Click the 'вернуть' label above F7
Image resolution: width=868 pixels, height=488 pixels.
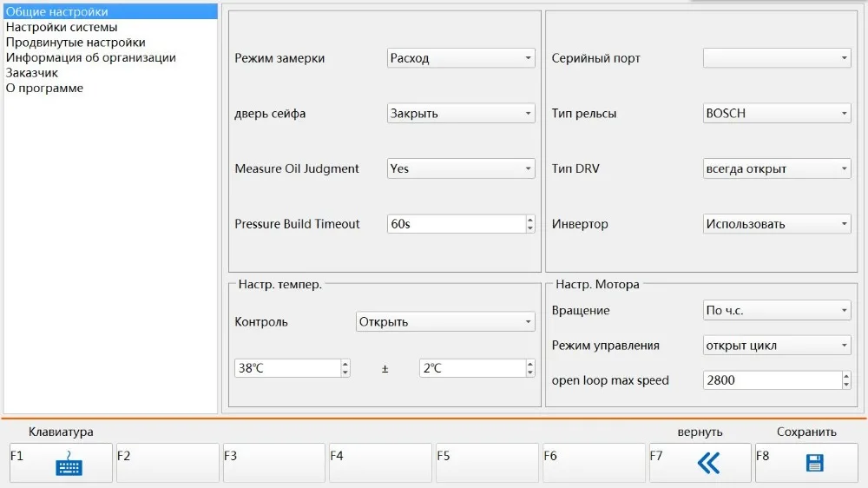tap(700, 432)
